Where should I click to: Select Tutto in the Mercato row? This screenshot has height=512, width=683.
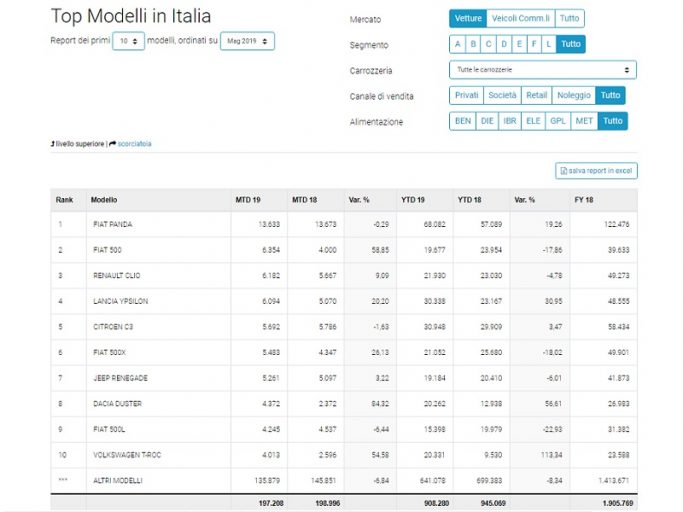point(569,18)
